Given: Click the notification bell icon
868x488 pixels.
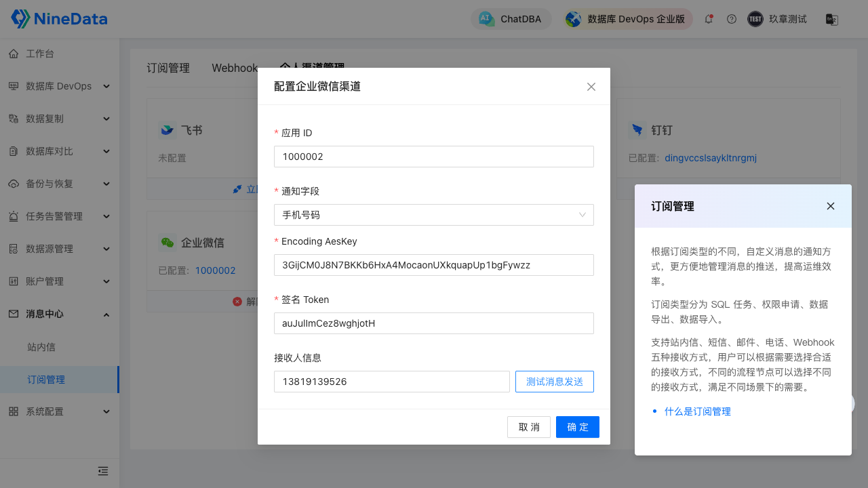Looking at the screenshot, I should coord(709,19).
